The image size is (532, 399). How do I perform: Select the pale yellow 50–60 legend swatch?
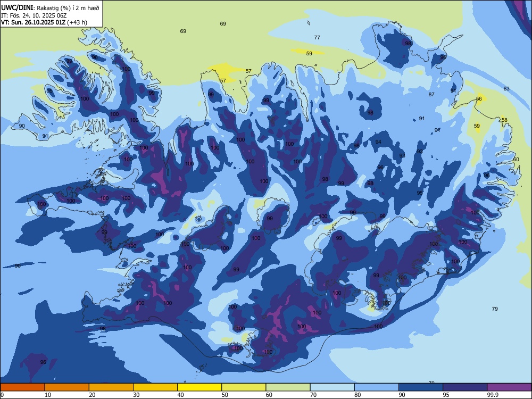pyautogui.click(x=244, y=387)
